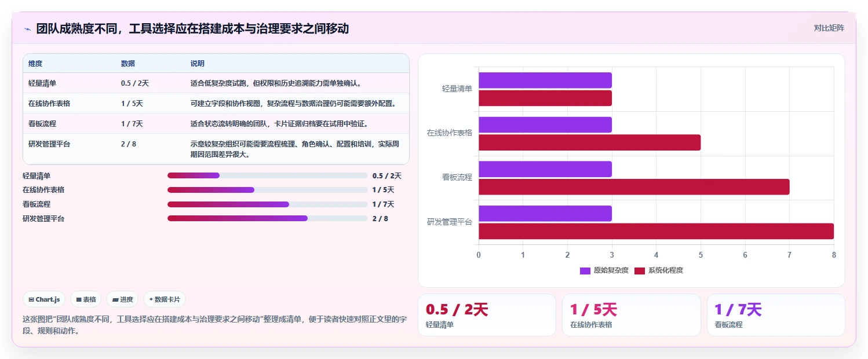Click the 看板流程 y-axis label in chart
868x359 pixels.
coord(457,178)
